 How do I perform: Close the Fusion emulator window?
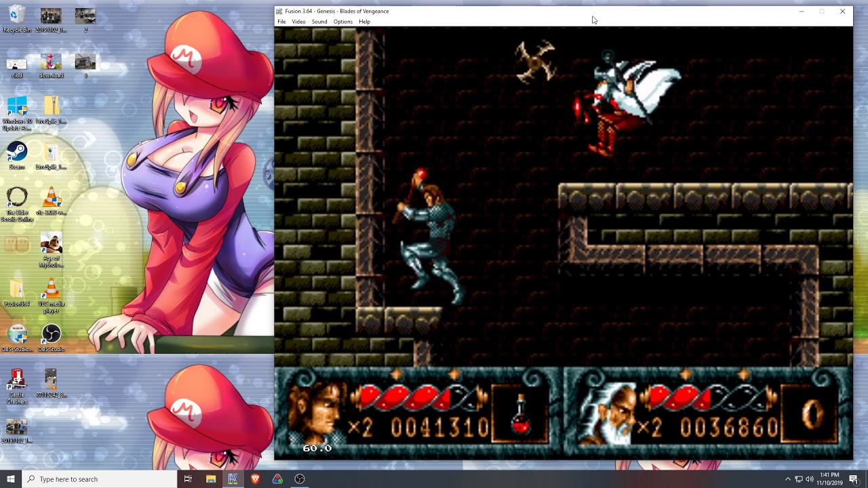coord(842,12)
